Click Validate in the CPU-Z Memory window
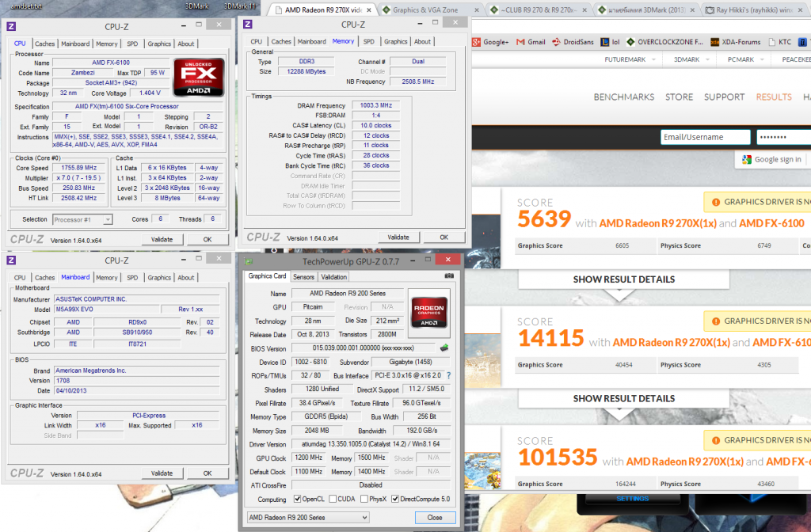Viewport: 811px width, 532px height. (398, 237)
